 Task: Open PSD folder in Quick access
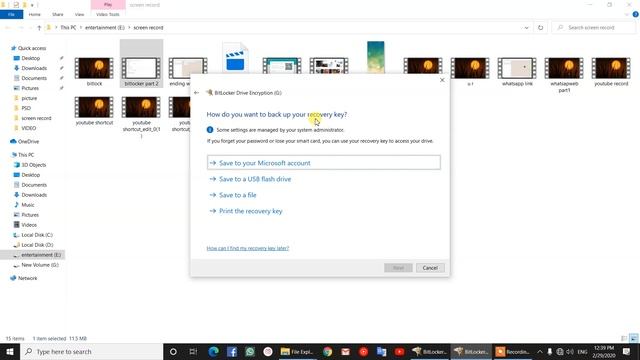[x=26, y=108]
